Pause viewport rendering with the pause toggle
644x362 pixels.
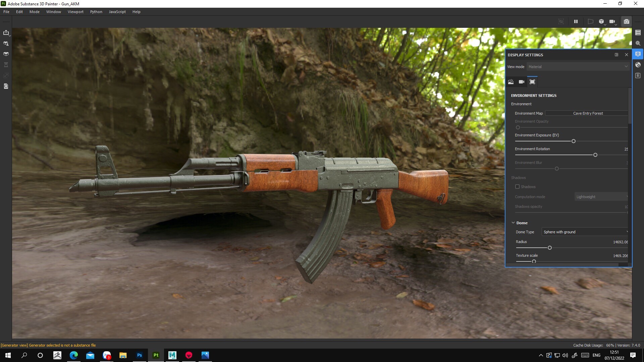(x=576, y=21)
